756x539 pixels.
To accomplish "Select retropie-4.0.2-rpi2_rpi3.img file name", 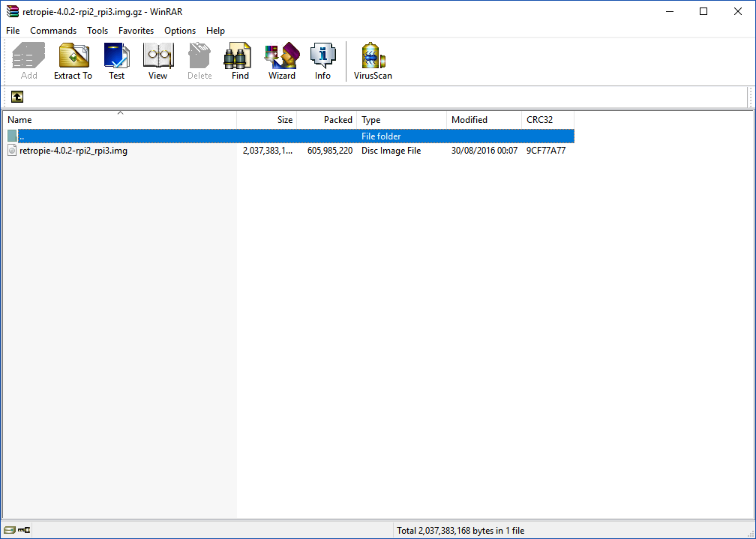I will [x=73, y=151].
